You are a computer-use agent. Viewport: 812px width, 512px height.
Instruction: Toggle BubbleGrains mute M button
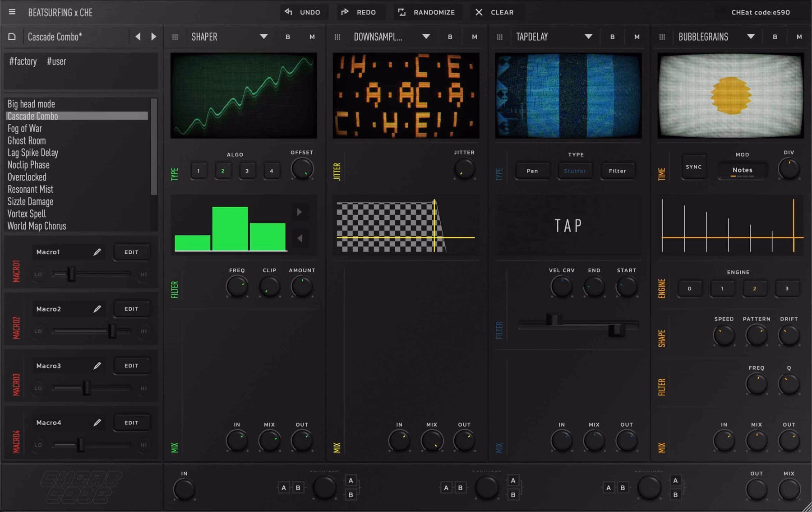coord(799,37)
